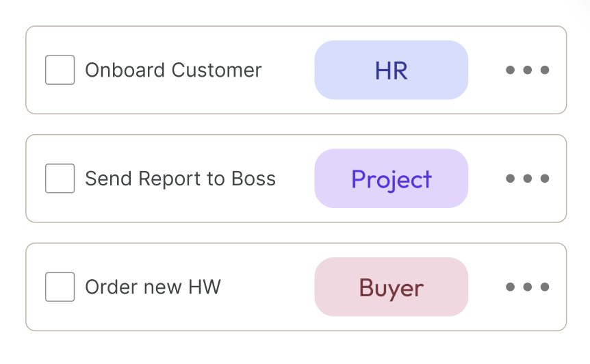Viewport: 590px width, 364px height.
Task: Click the middle dot in the Project row's ellipsis
Action: [x=527, y=179]
